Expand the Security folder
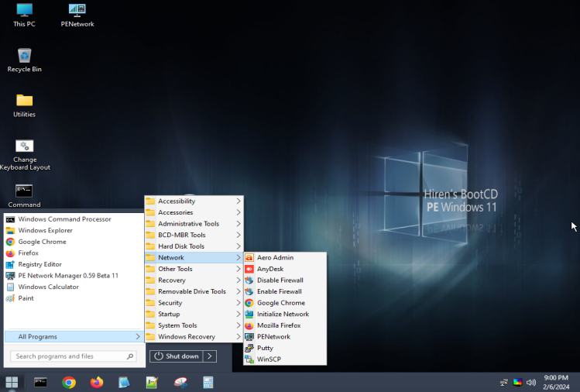580x392 pixels. [194, 303]
